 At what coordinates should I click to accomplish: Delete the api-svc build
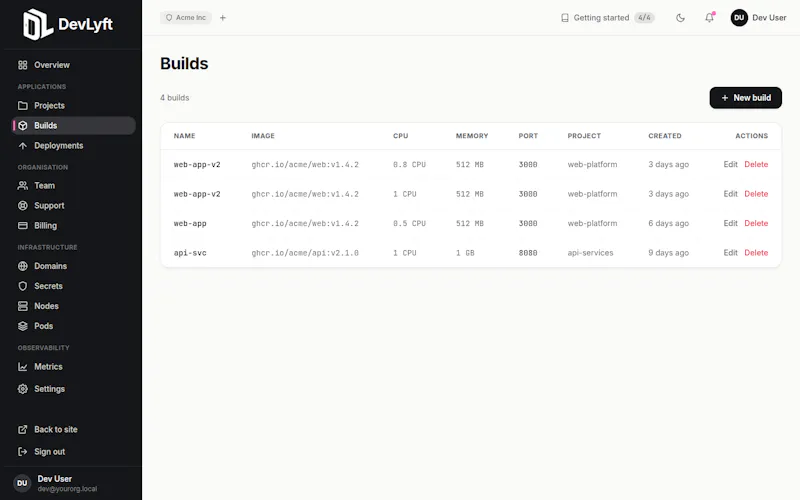coord(756,253)
